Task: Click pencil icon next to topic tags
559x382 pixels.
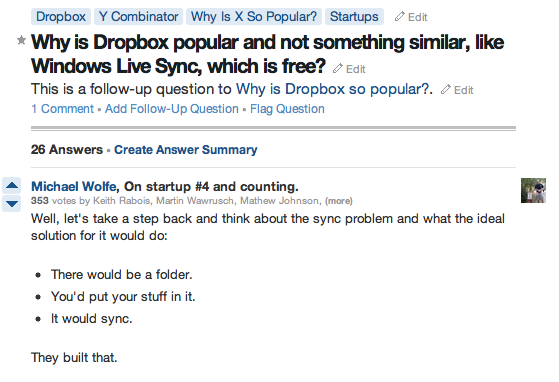Action: point(399,16)
